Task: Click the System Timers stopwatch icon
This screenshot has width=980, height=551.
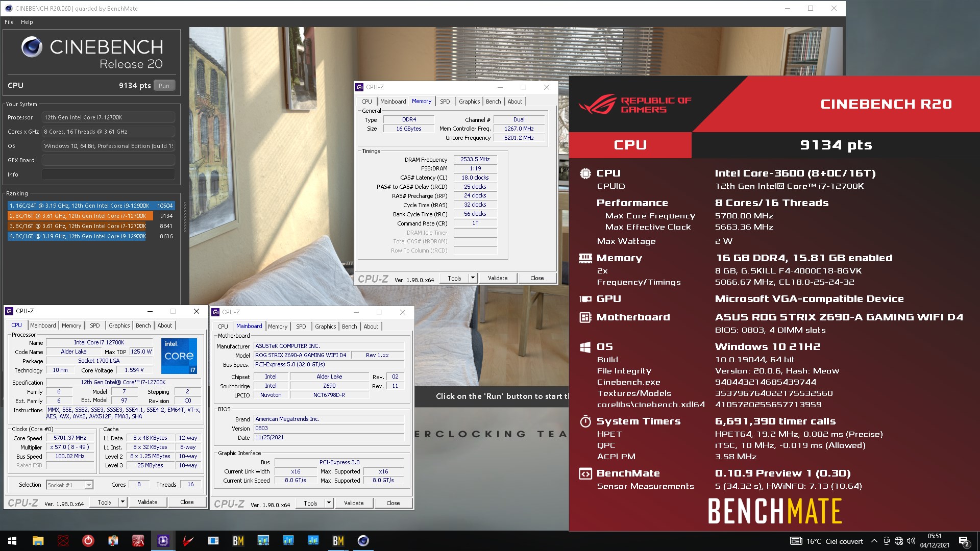Action: (585, 421)
